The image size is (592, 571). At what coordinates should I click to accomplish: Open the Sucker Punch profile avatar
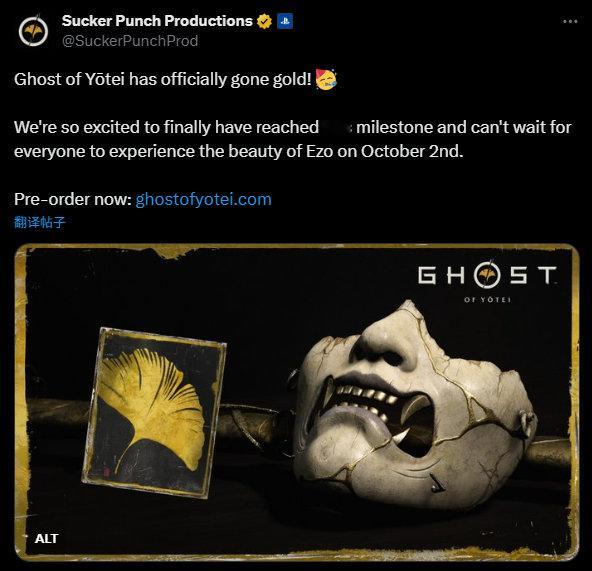click(x=33, y=31)
